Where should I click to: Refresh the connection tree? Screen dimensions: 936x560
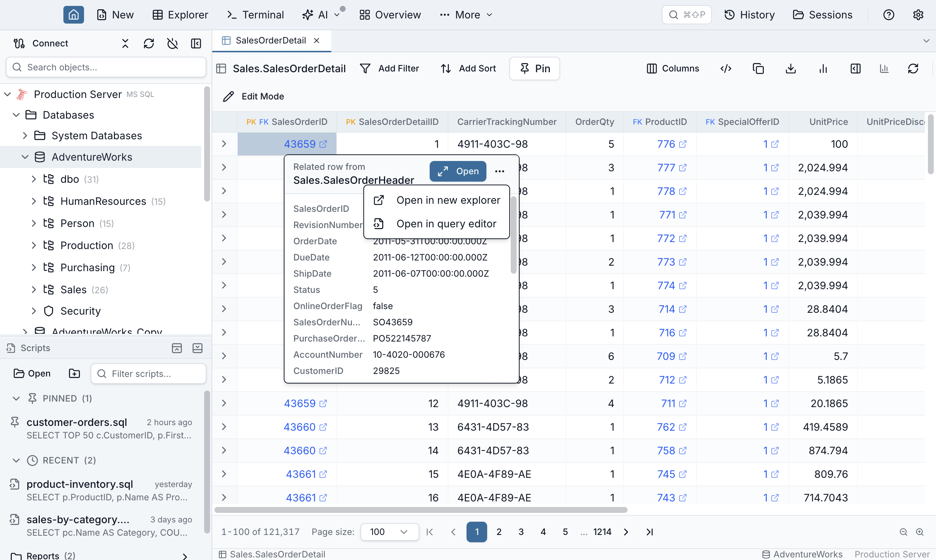pos(149,43)
